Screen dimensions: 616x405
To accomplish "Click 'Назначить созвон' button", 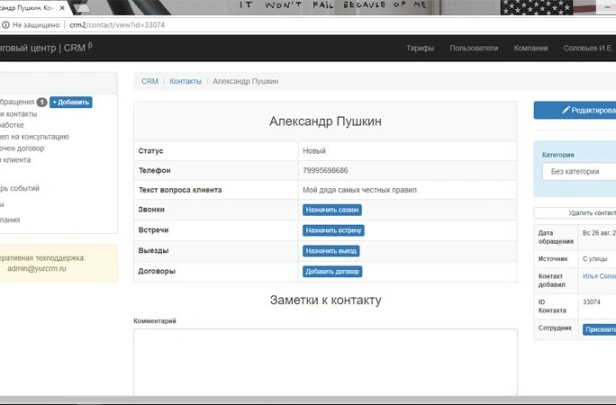I will [x=332, y=210].
